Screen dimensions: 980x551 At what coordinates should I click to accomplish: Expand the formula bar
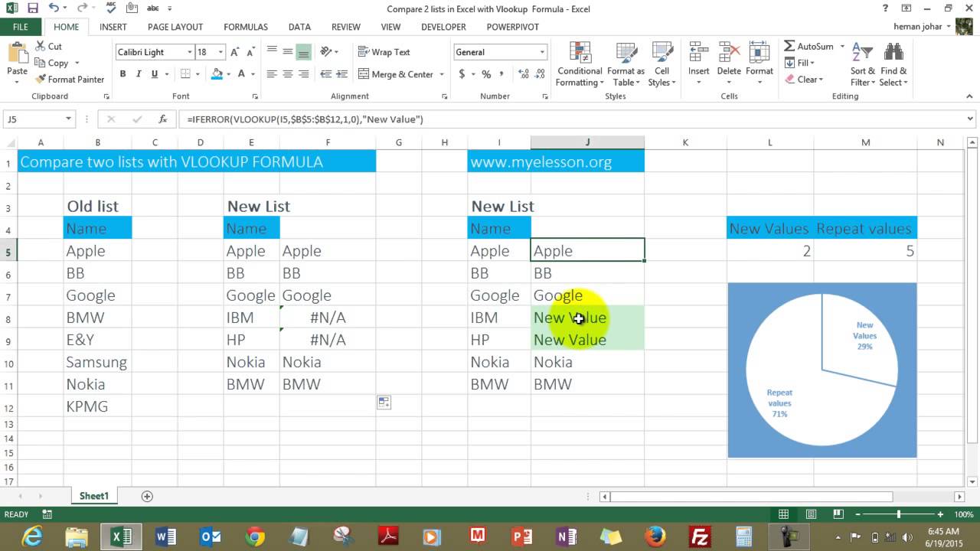971,119
